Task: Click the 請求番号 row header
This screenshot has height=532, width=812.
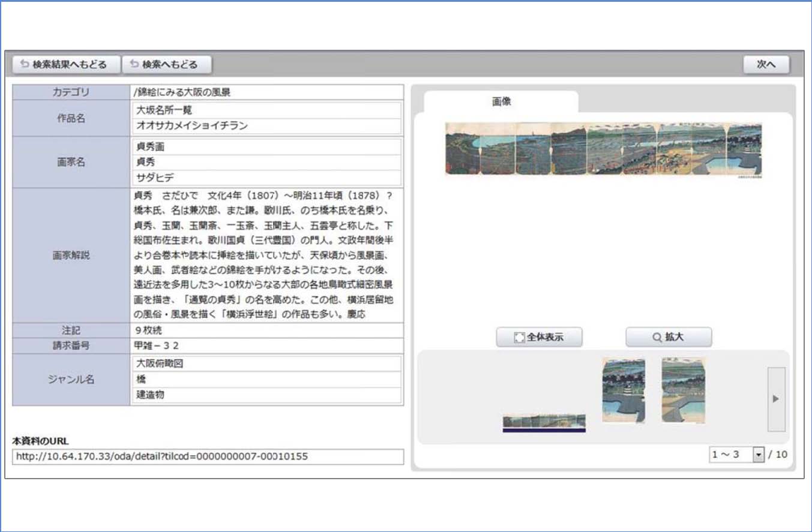Action: [x=71, y=346]
